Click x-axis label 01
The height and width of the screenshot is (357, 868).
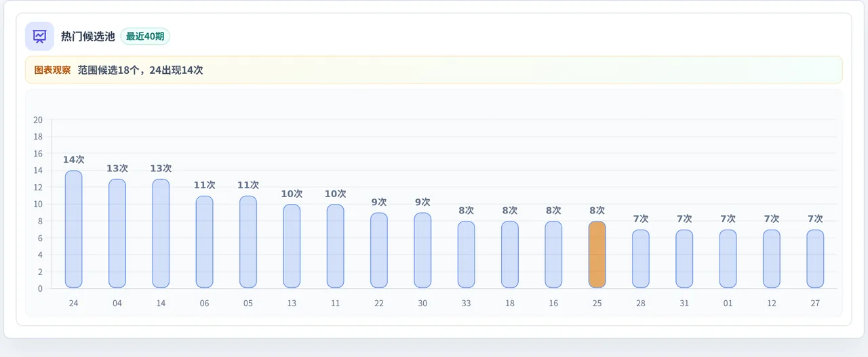click(x=728, y=303)
